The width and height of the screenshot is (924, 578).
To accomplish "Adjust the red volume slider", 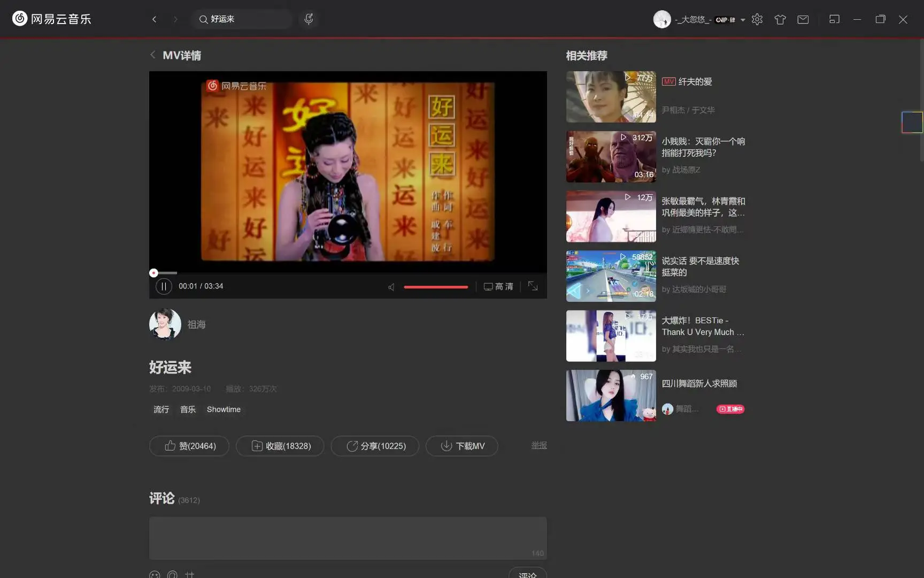I will click(x=436, y=287).
